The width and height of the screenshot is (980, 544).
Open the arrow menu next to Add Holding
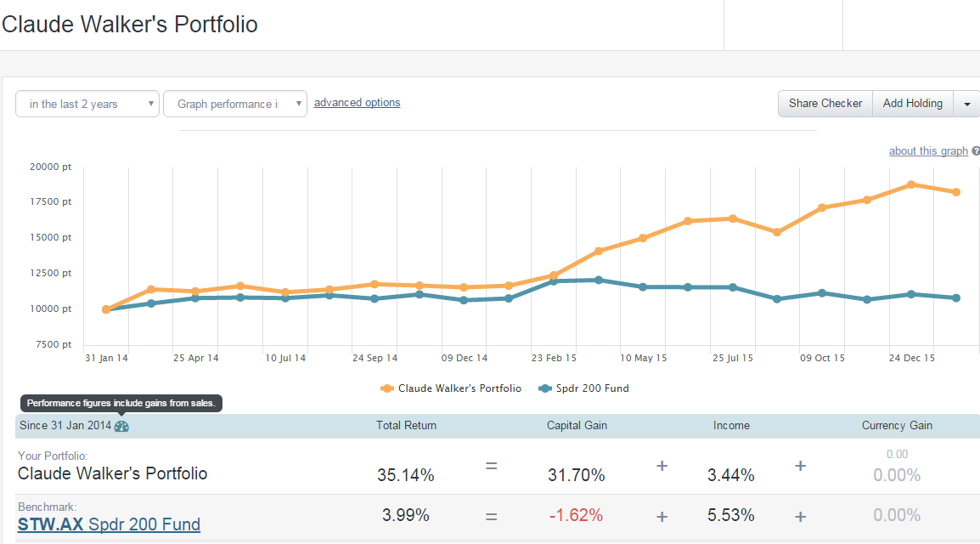pos(966,104)
